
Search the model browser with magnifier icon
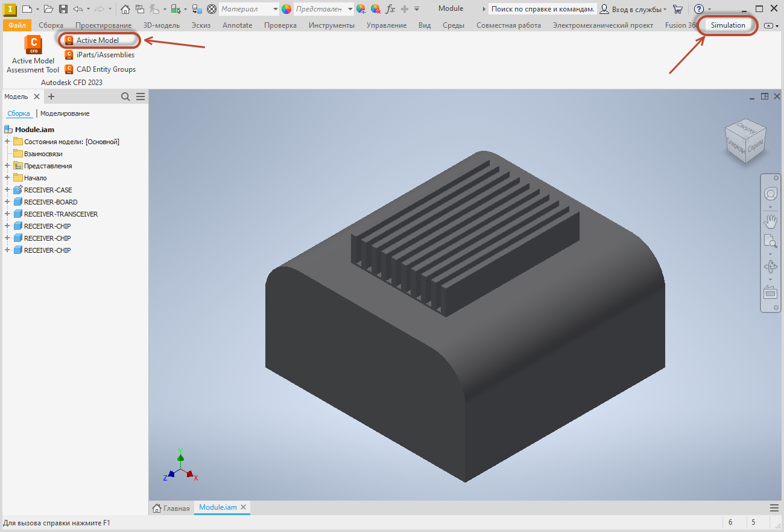125,97
